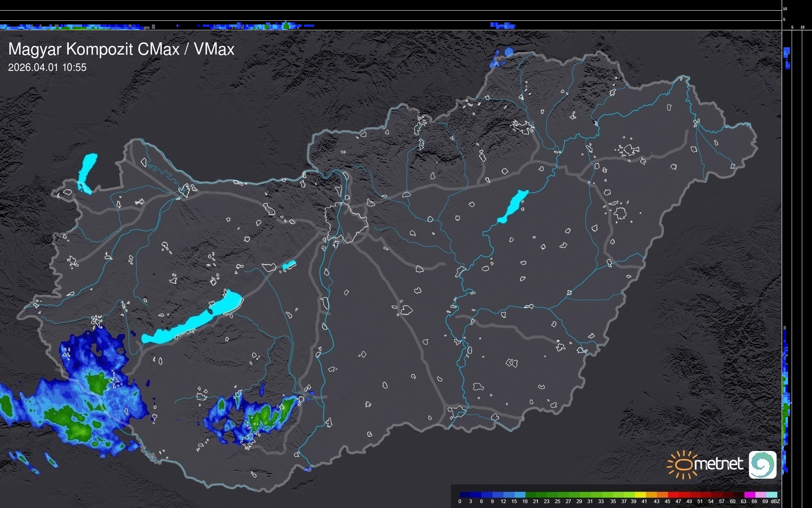Image resolution: width=812 pixels, height=508 pixels.
Task: Click the Budapest city outline on map
Action: (x=347, y=222)
